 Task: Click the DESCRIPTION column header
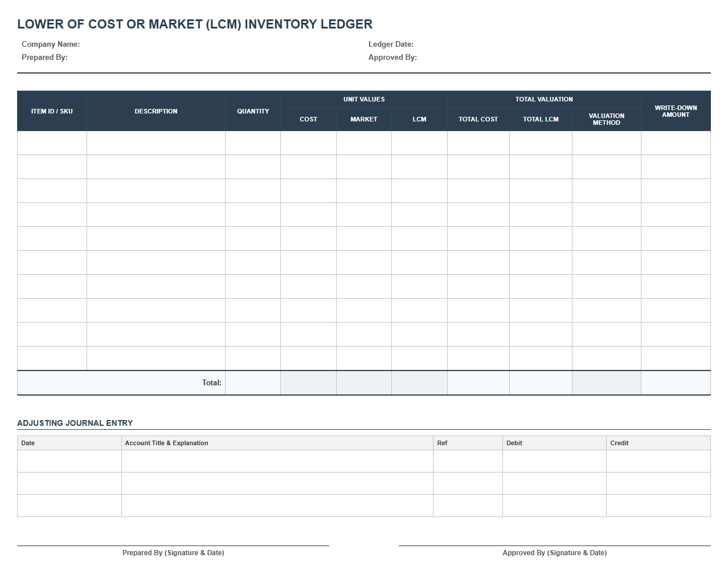(156, 111)
